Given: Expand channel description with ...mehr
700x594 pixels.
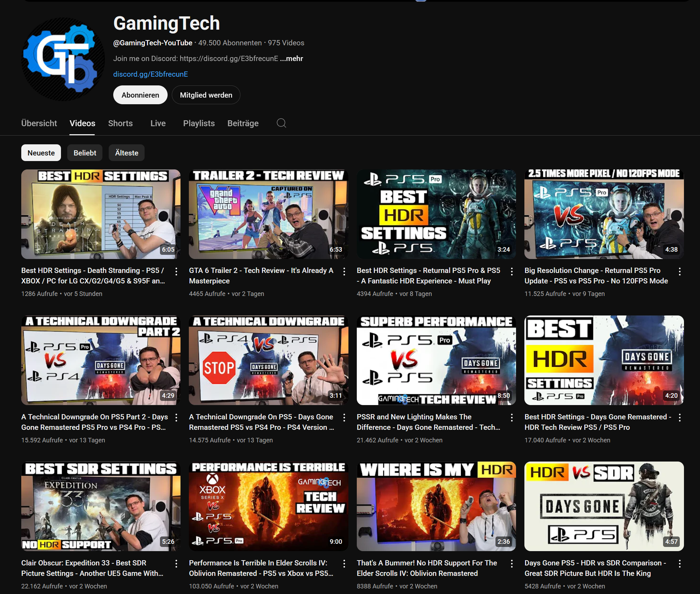Looking at the screenshot, I should pyautogui.click(x=291, y=59).
